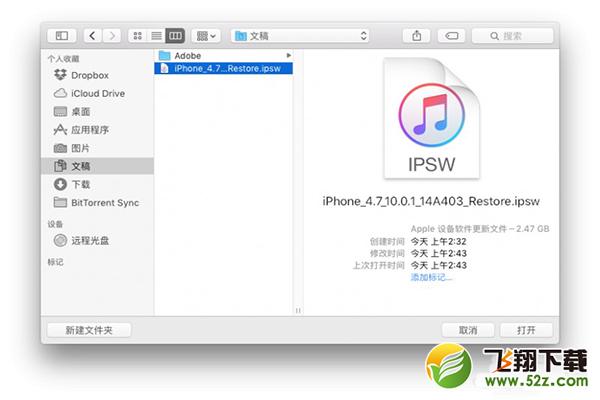The height and width of the screenshot is (400, 600).
Task: Switch to icon grid view
Action: 137,36
